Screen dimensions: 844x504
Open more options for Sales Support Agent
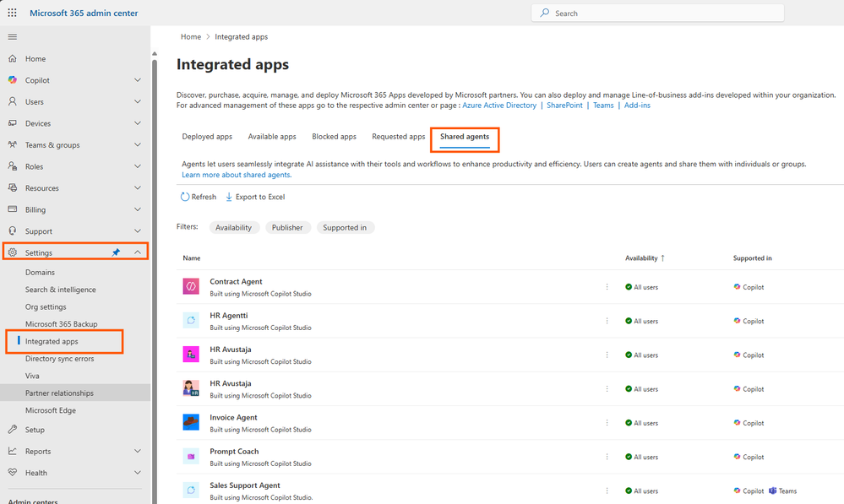pyautogui.click(x=607, y=490)
